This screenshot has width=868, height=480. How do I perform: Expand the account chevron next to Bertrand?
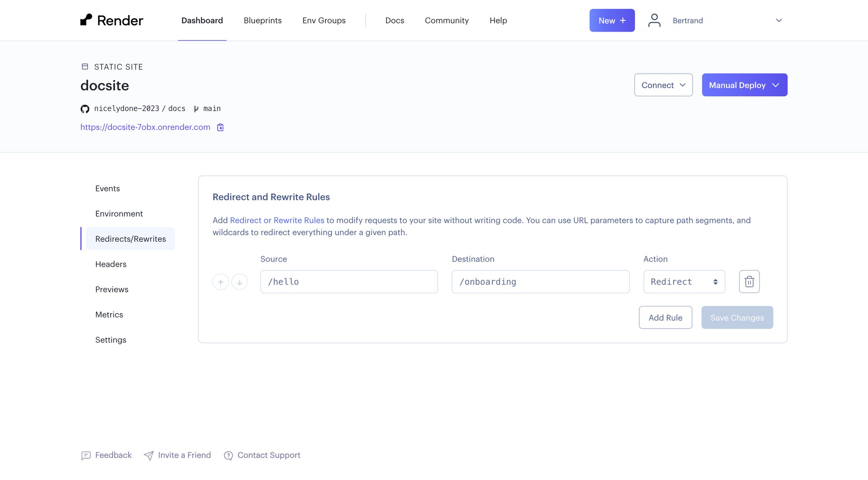[778, 20]
